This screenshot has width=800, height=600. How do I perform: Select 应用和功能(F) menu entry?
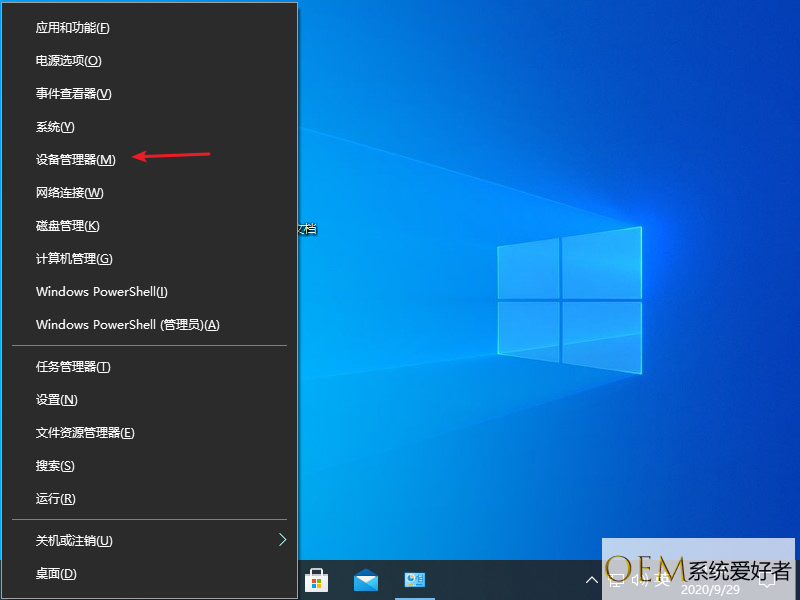(73, 28)
